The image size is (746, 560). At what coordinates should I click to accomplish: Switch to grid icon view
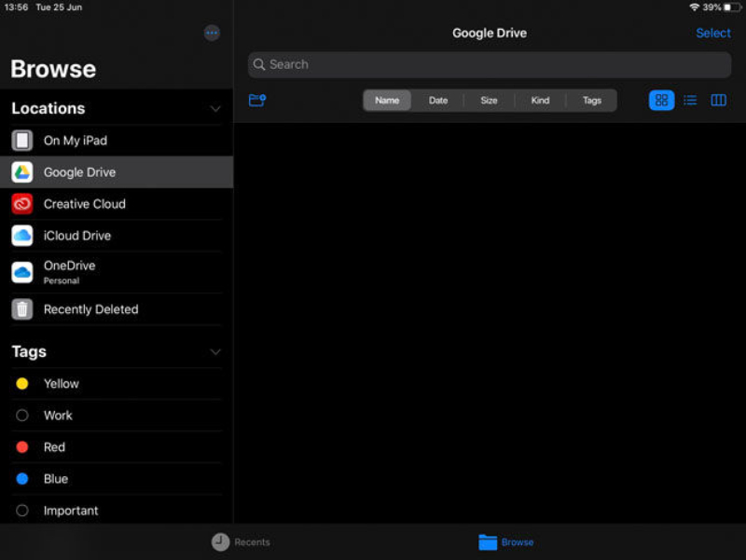click(661, 101)
